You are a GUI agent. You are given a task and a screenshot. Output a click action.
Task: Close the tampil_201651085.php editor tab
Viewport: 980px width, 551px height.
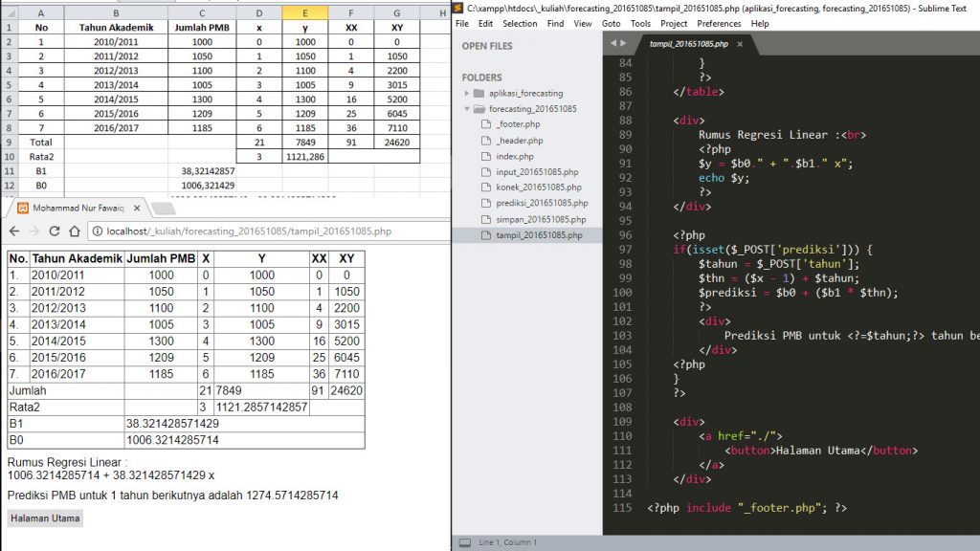[739, 44]
